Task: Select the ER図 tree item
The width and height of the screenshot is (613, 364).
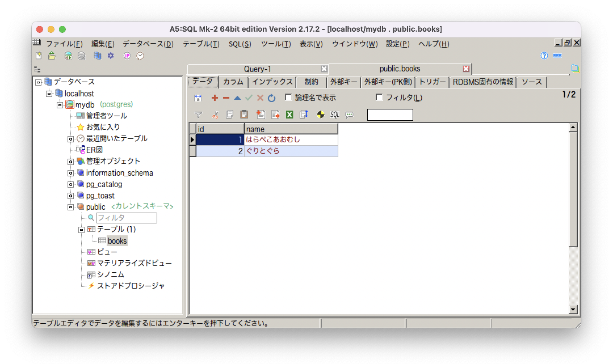Action: pyautogui.click(x=94, y=150)
